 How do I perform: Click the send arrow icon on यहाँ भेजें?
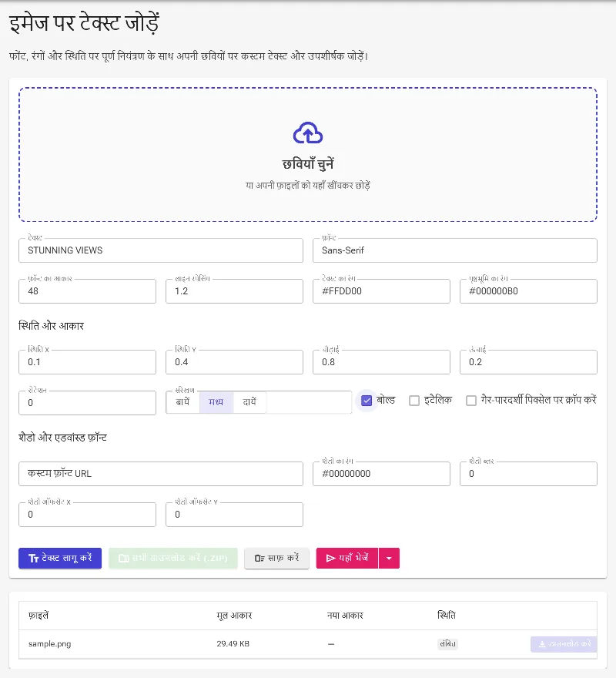click(x=330, y=559)
